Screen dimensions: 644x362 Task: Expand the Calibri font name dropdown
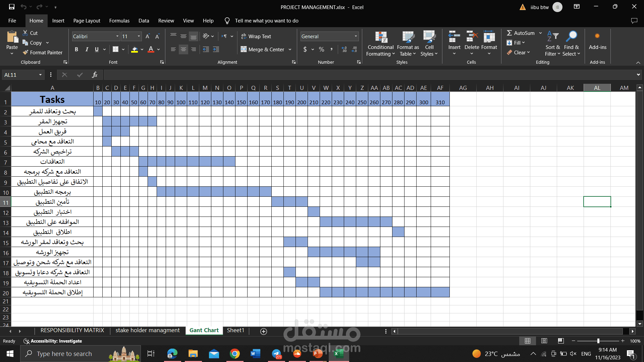(x=117, y=36)
